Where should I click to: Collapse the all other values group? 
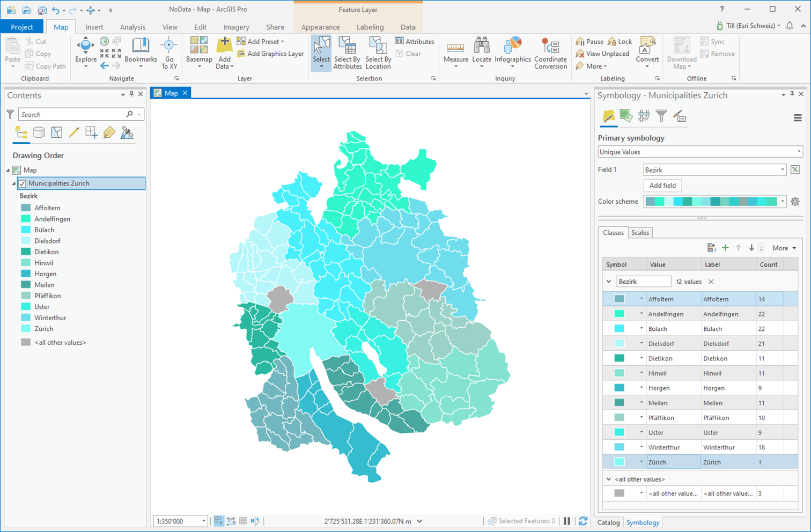tap(609, 479)
